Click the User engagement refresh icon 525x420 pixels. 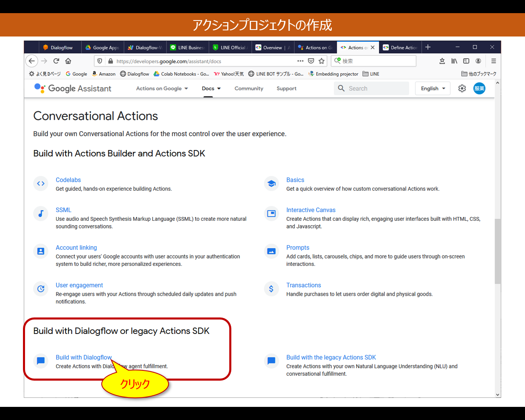pyautogui.click(x=41, y=289)
